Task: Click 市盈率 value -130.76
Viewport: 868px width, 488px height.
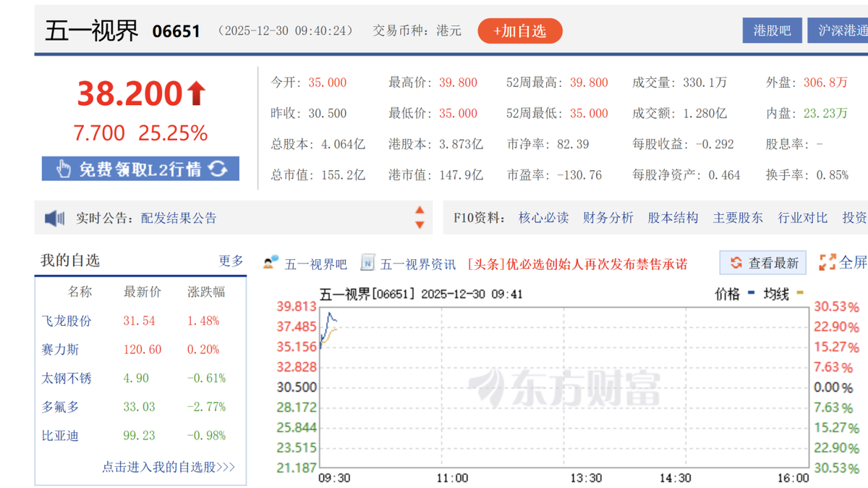Action: [x=579, y=175]
